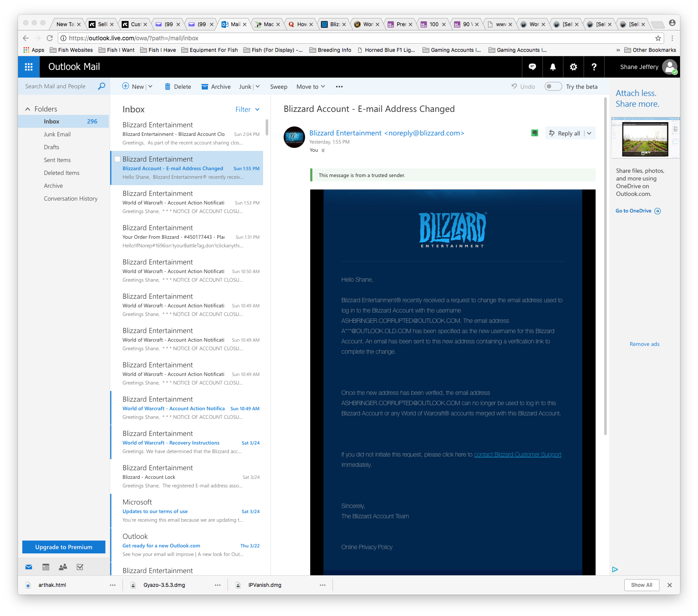Click the search magnifier icon
This screenshot has height=616, width=698.
[102, 86]
